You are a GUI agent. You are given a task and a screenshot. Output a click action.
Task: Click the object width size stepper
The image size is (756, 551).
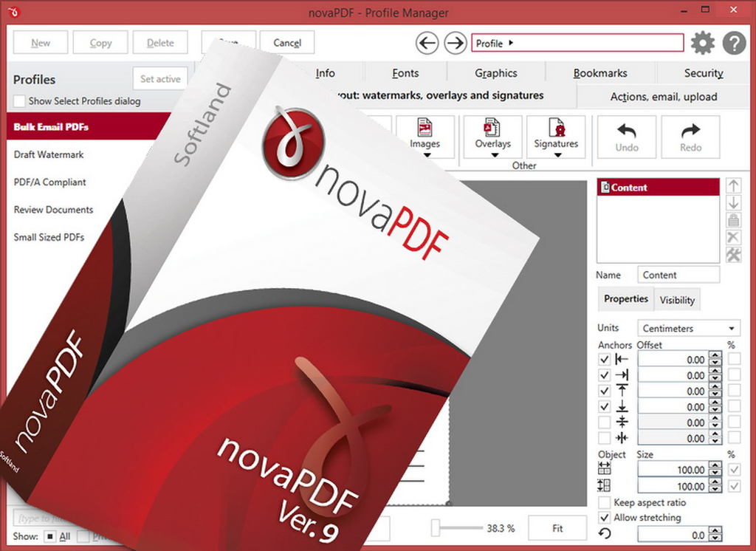click(x=715, y=470)
